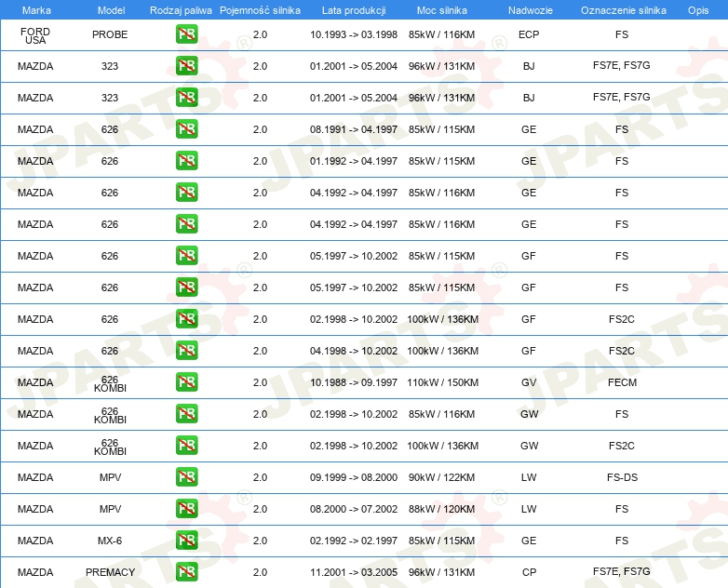This screenshot has width=728, height=588.
Task: Click fuel icon in the MPV 88kW row
Action: point(186,508)
